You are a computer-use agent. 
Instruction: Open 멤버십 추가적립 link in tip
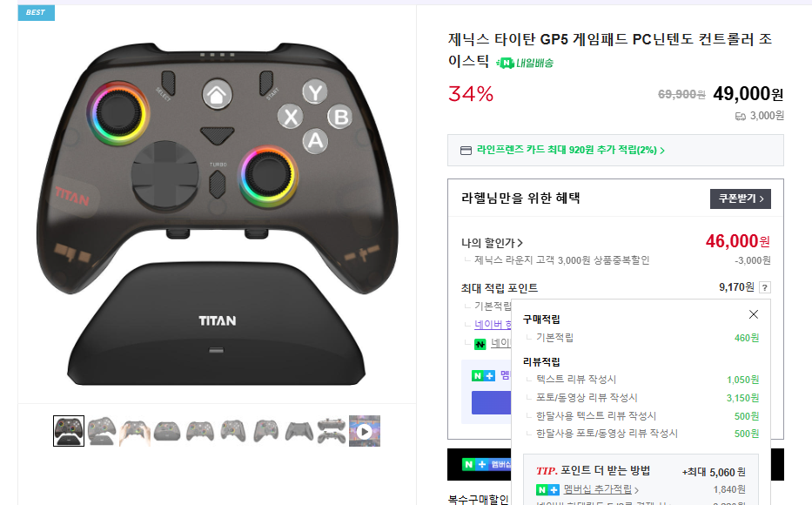pos(601,489)
